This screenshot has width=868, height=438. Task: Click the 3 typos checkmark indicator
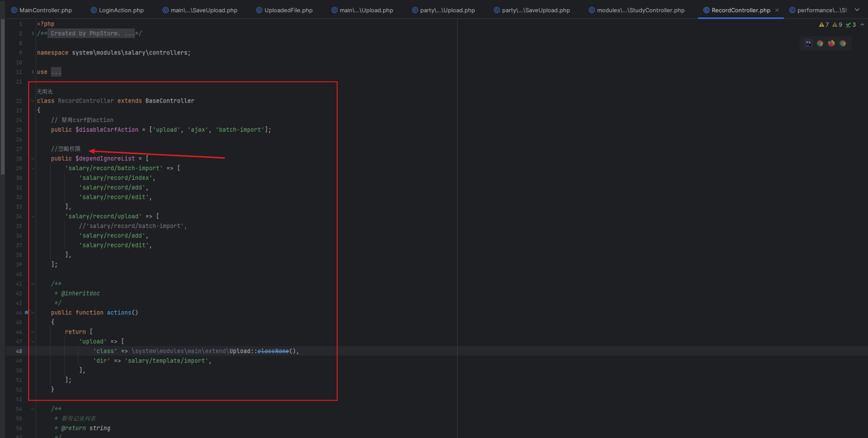pyautogui.click(x=850, y=25)
